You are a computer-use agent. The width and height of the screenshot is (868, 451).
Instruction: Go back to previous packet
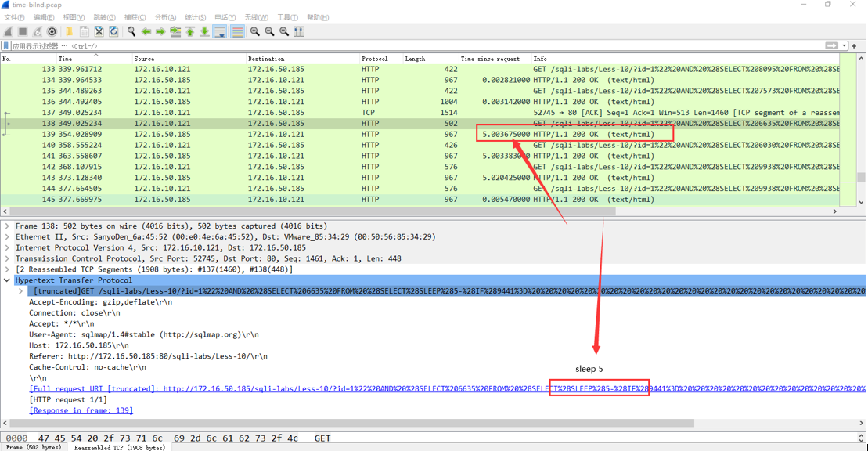coord(146,31)
